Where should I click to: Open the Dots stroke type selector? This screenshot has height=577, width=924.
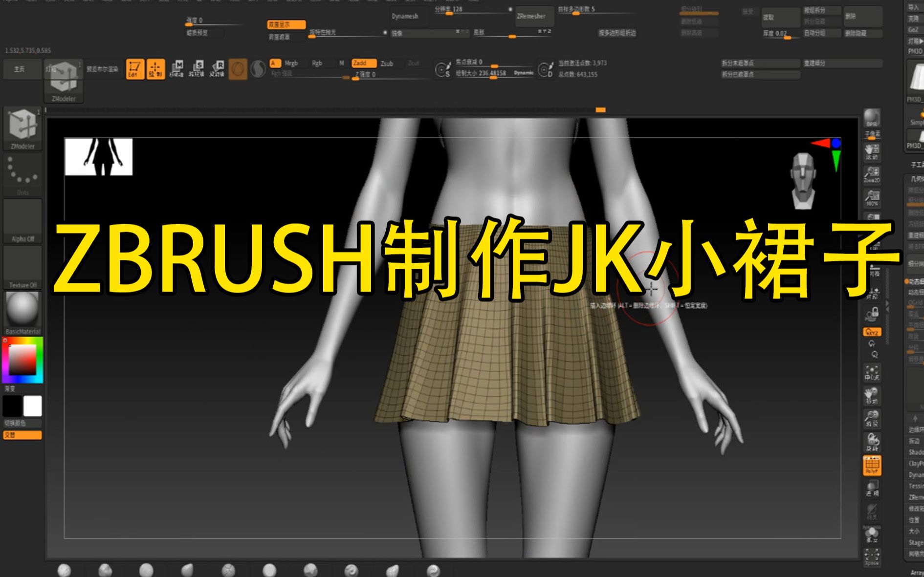[22, 174]
